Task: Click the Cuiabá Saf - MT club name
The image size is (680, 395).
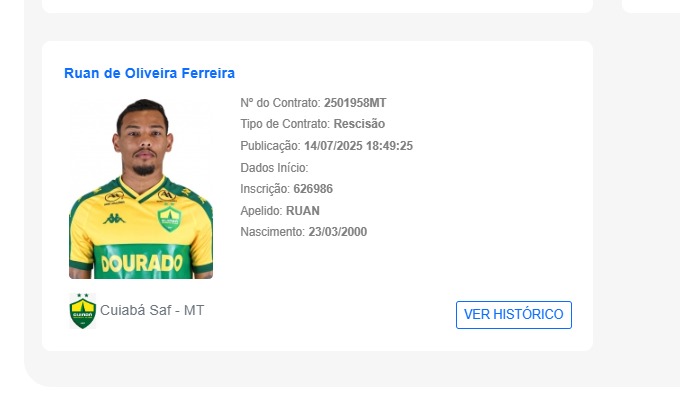Action: [x=152, y=310]
